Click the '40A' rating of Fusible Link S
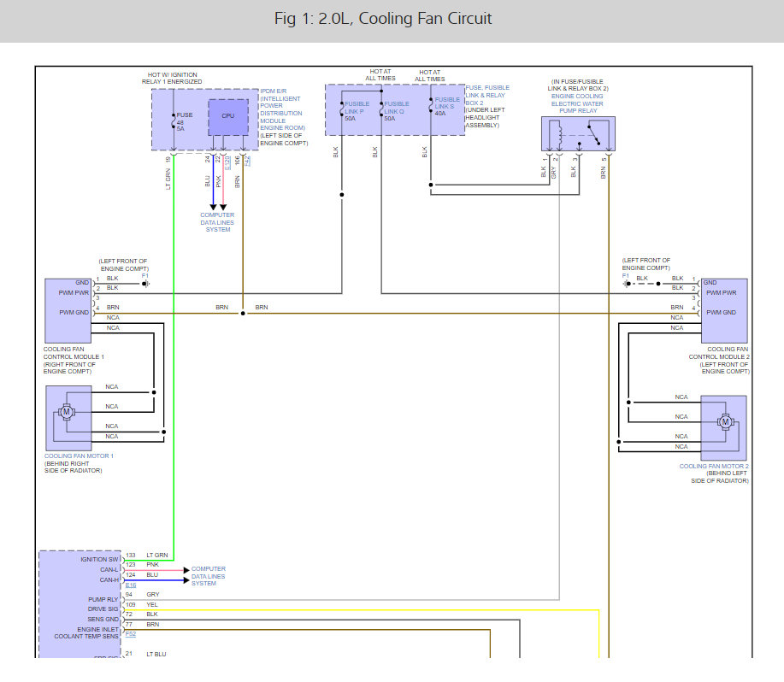The height and width of the screenshot is (682, 784). (x=440, y=114)
